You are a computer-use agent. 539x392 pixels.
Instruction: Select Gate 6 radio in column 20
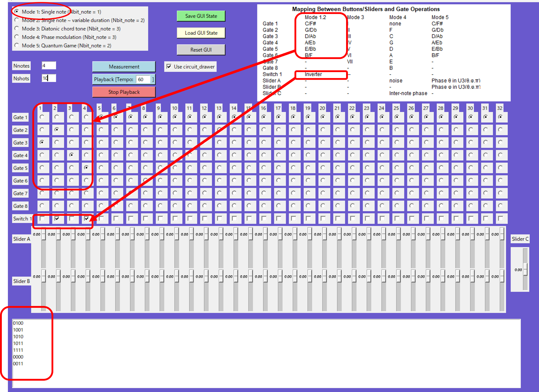point(323,180)
